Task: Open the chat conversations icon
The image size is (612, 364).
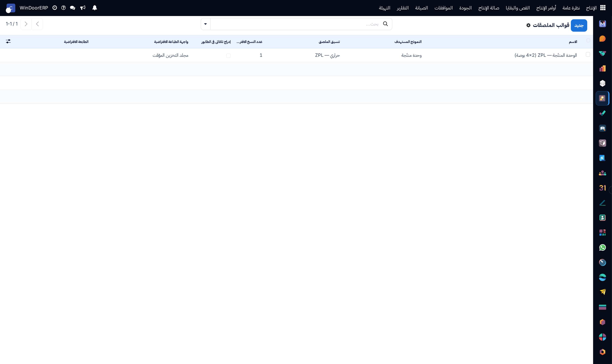Action: tap(72, 8)
